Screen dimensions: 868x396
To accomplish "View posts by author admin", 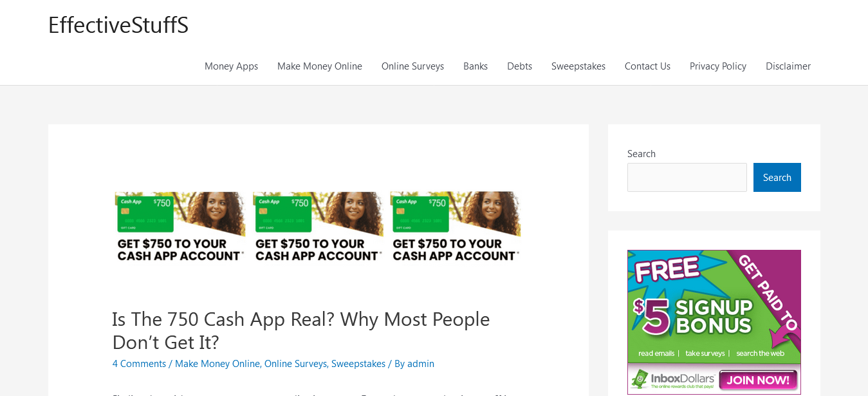I will pos(421,364).
